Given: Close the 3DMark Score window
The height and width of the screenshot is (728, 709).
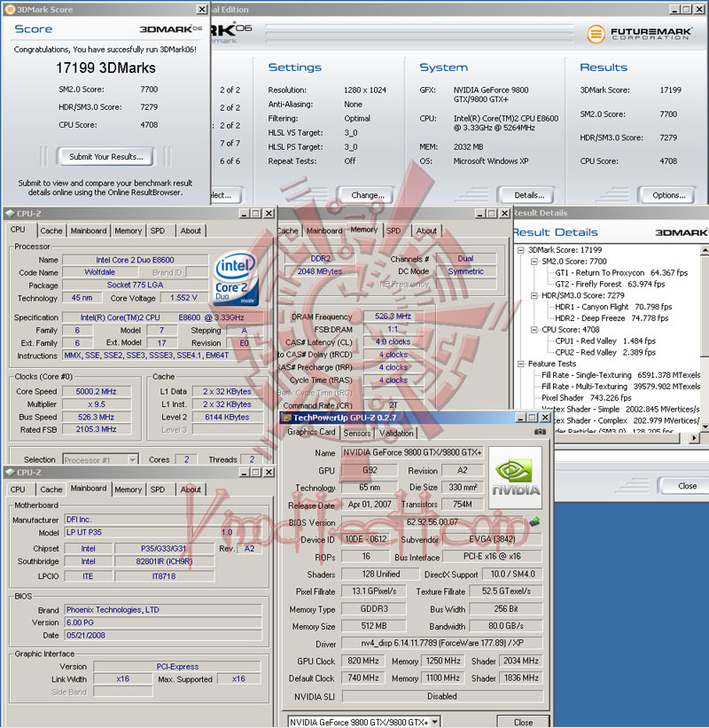Looking at the screenshot, I should tap(202, 9).
